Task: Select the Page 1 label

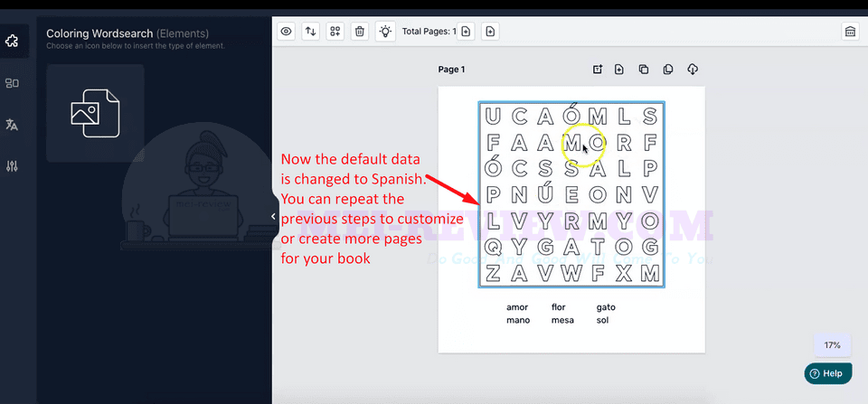Action: 452,70
